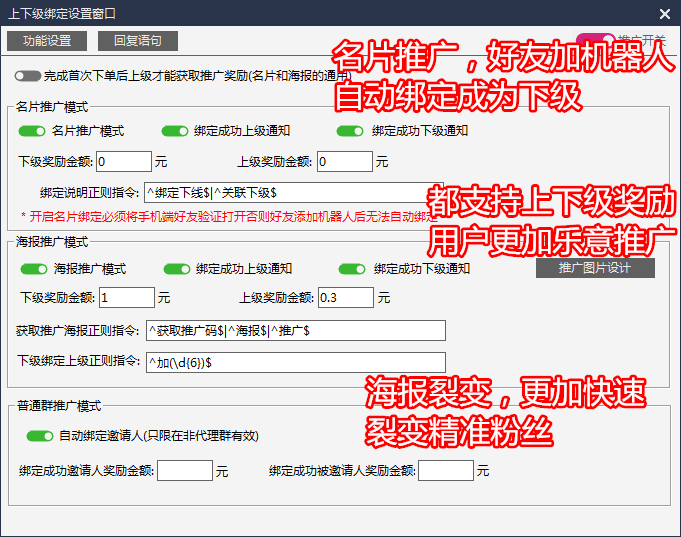Enable 完成首次下单后上级才能获取推广奖励 toggle
Image resolution: width=681 pixels, height=537 pixels.
(x=28, y=76)
